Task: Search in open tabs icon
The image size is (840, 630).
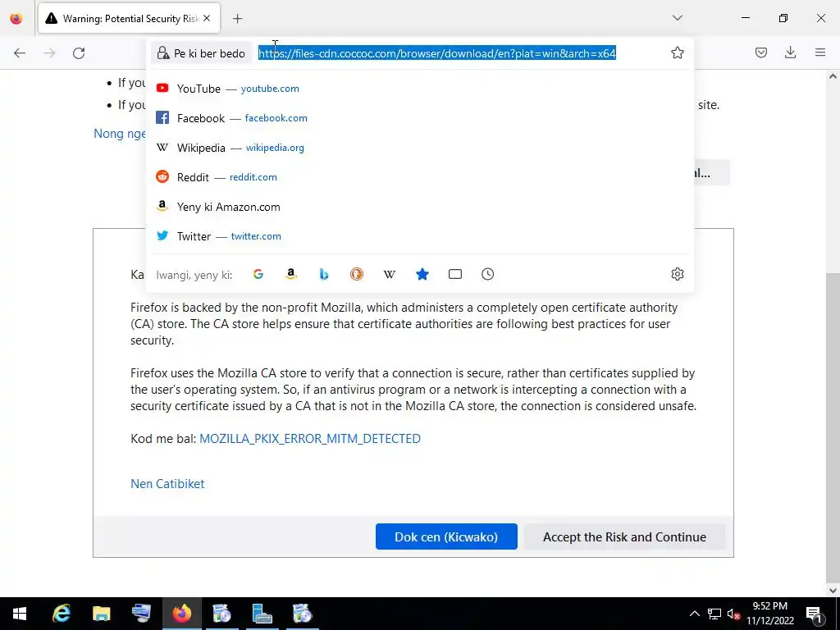Action: (x=454, y=274)
